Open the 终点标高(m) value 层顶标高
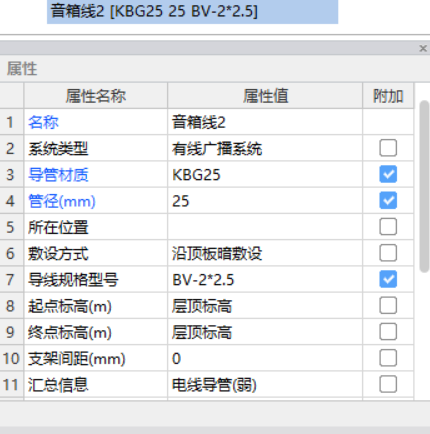This screenshot has width=430, height=434. click(265, 332)
